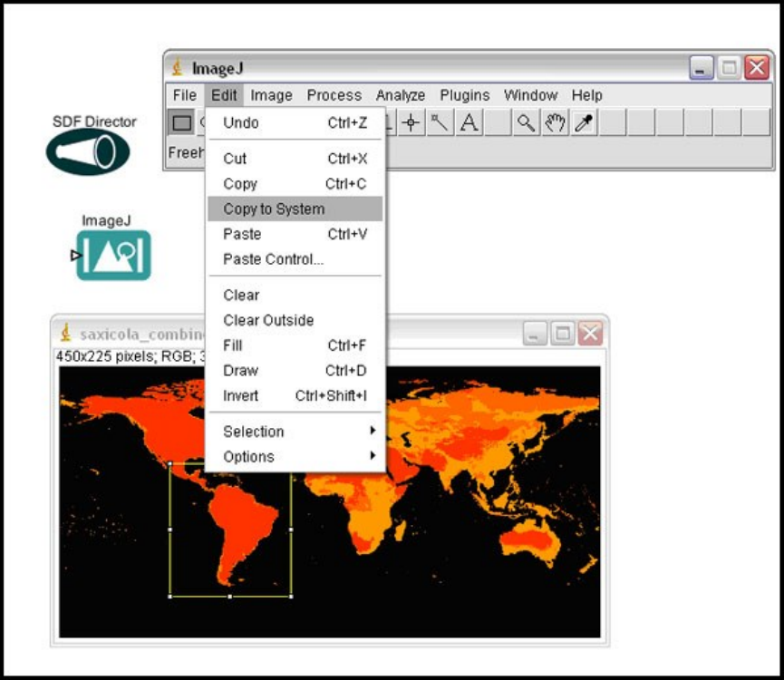Select the Point (crosshair) tool
Image resolution: width=784 pixels, height=680 pixels.
[411, 122]
